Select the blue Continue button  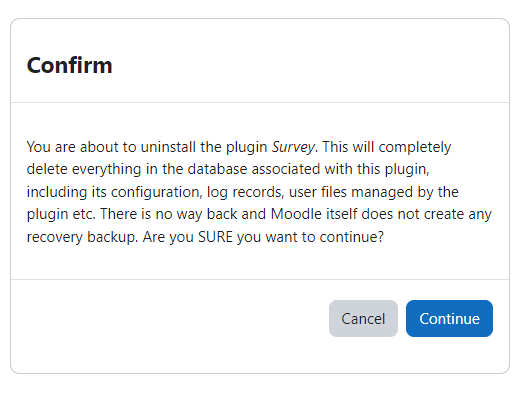[449, 318]
